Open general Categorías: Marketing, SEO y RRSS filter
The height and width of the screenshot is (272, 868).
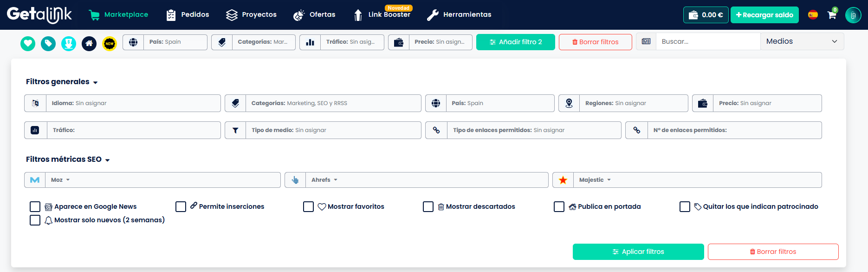[333, 103]
